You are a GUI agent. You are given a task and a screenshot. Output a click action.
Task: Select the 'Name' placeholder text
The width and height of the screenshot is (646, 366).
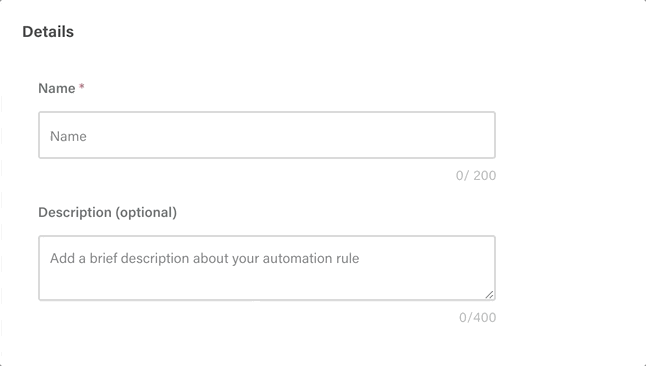pos(68,136)
